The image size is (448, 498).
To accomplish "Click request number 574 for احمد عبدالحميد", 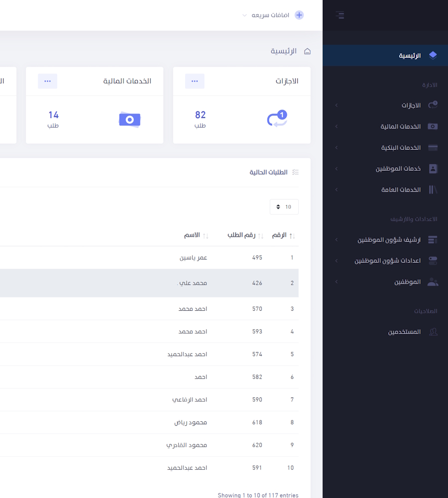I will point(257,354).
